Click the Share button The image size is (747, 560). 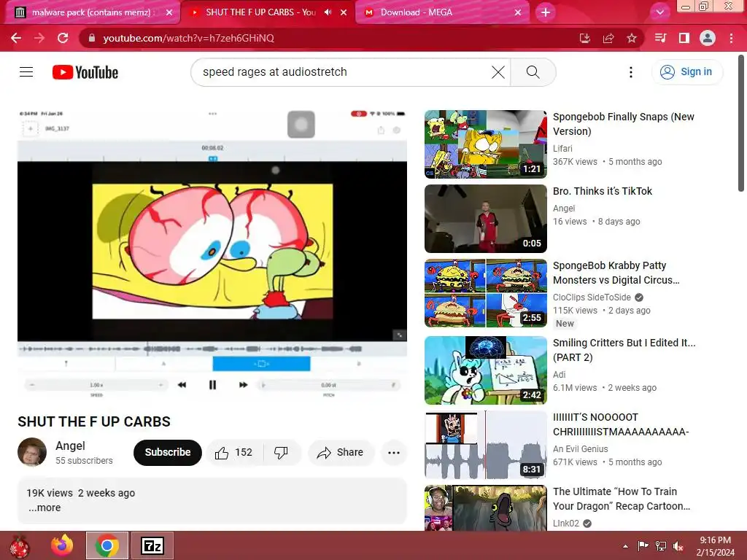pyautogui.click(x=341, y=452)
